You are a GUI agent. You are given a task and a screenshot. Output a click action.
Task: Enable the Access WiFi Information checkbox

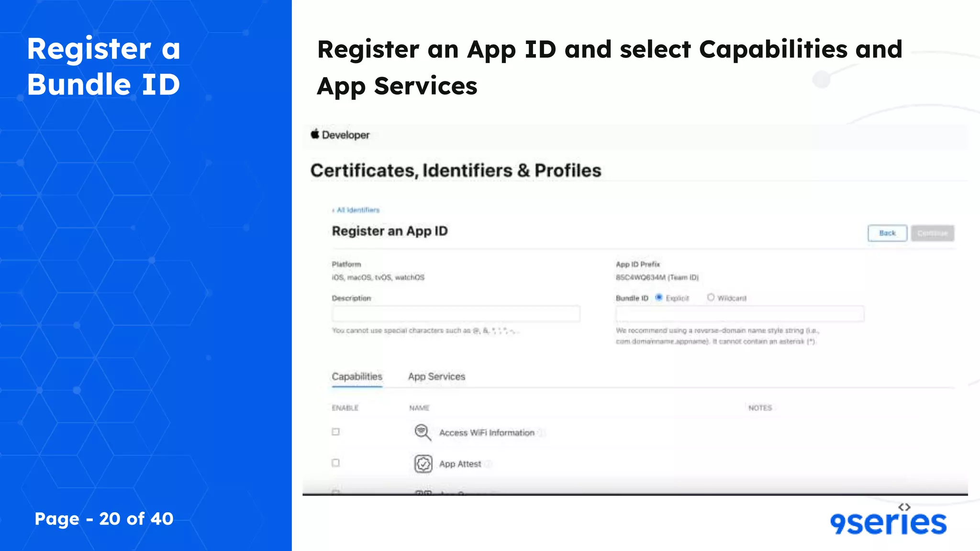pyautogui.click(x=336, y=432)
